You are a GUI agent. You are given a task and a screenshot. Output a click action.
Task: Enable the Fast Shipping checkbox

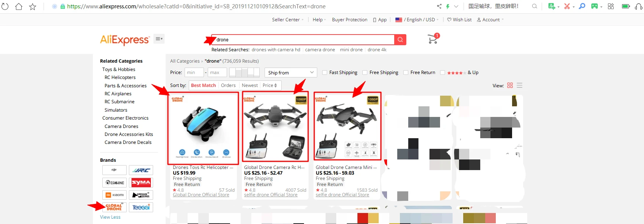point(324,73)
